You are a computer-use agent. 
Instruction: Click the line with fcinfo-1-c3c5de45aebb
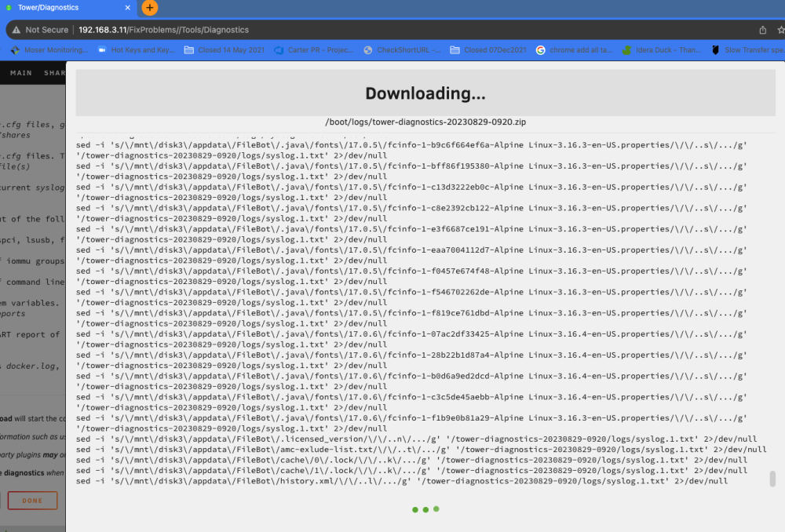[411, 403]
